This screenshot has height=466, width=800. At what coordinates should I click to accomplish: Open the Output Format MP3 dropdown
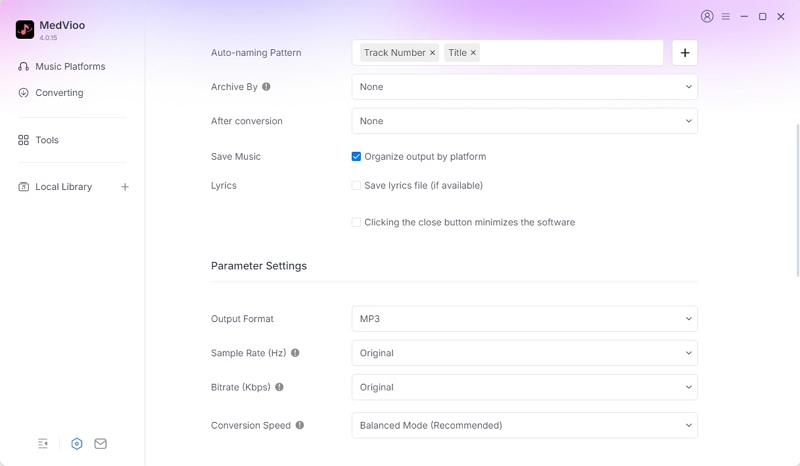[524, 318]
